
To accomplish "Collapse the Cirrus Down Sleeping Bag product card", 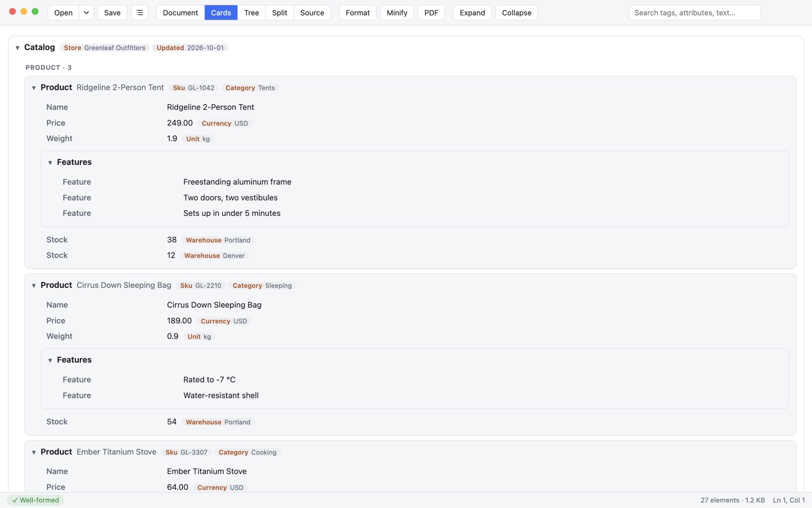I will (33, 285).
